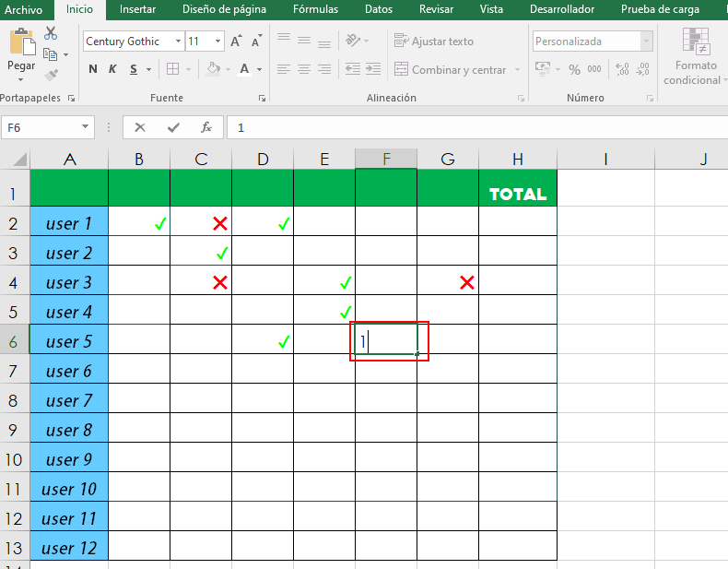
Task: Toggle italic formatting (K)
Action: pos(113,69)
